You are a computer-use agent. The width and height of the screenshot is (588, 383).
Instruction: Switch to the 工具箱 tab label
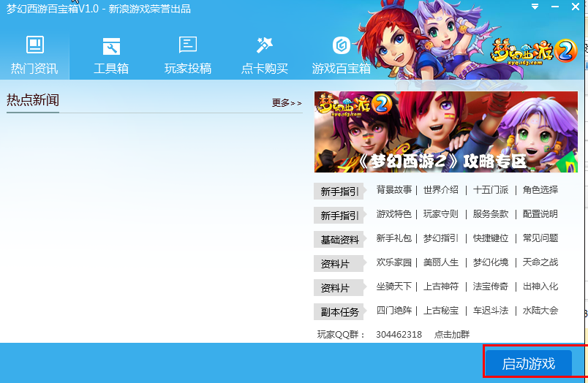(x=111, y=69)
